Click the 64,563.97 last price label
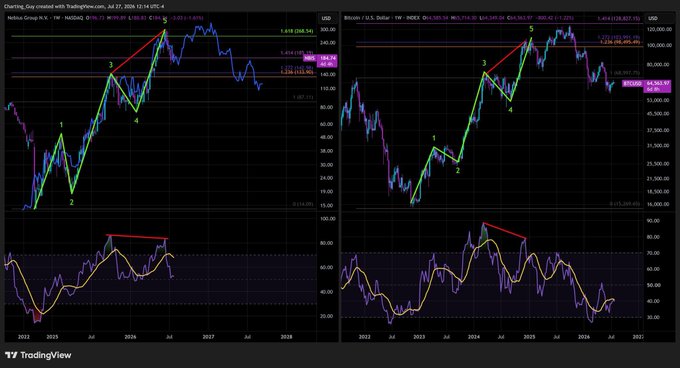 click(x=658, y=83)
